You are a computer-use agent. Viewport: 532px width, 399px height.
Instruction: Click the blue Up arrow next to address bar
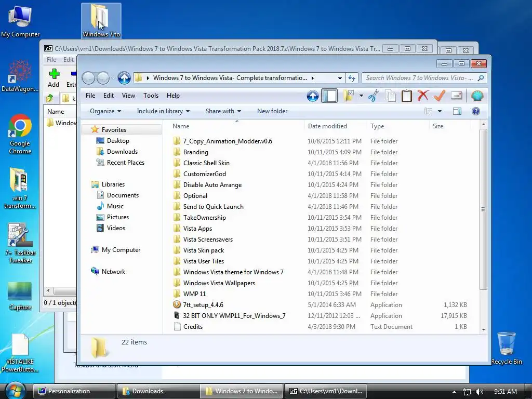pos(124,78)
